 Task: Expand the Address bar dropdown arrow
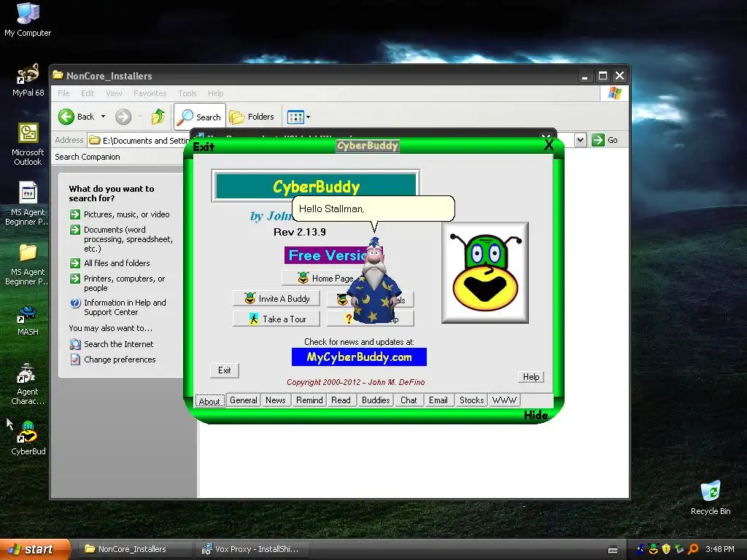(x=580, y=140)
